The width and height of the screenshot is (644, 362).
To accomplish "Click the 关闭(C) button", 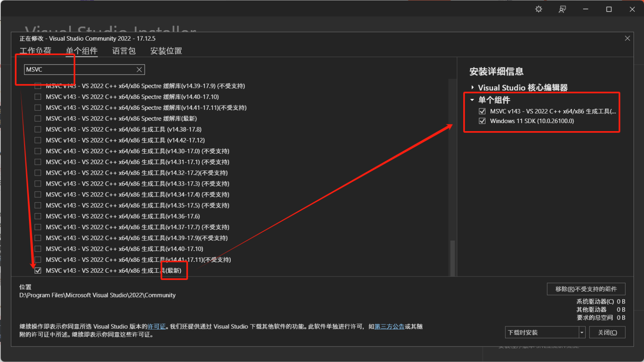I will pyautogui.click(x=607, y=332).
